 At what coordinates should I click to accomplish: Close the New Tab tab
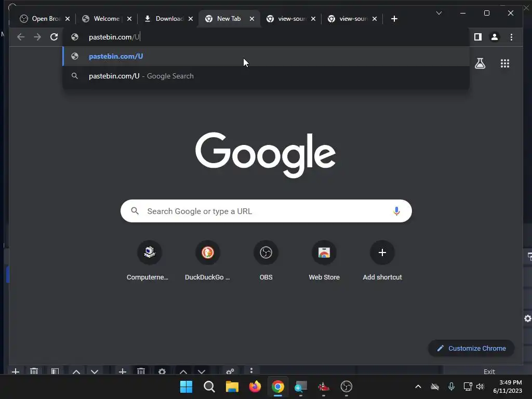pyautogui.click(x=252, y=19)
